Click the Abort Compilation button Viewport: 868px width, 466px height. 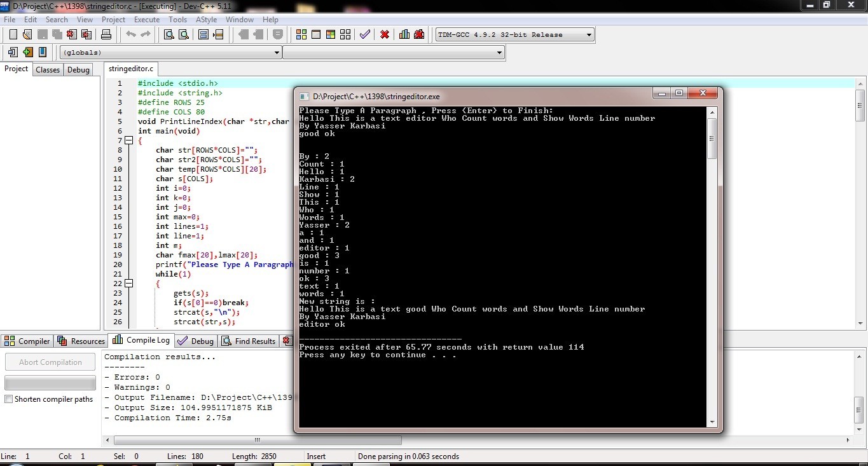(x=50, y=362)
